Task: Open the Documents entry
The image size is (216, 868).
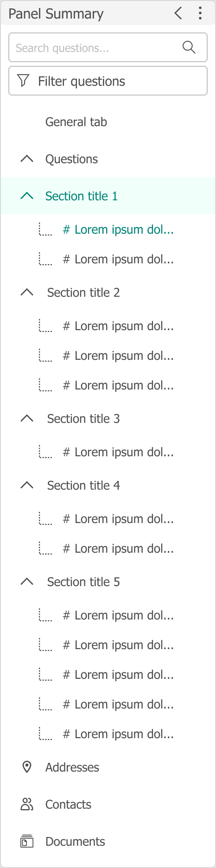Action: [75, 842]
